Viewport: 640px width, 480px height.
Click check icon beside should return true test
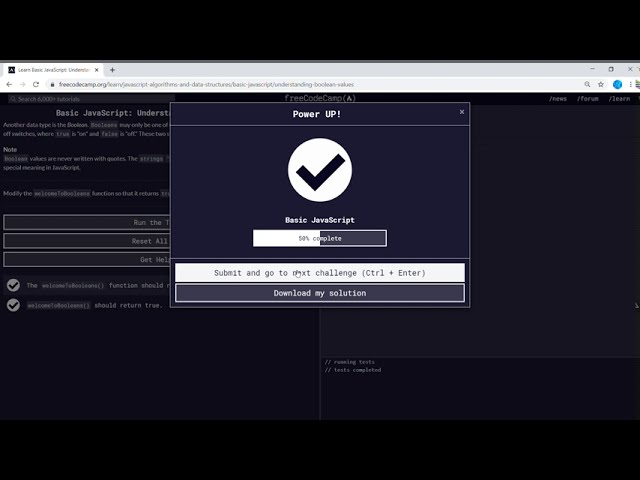coord(13,305)
